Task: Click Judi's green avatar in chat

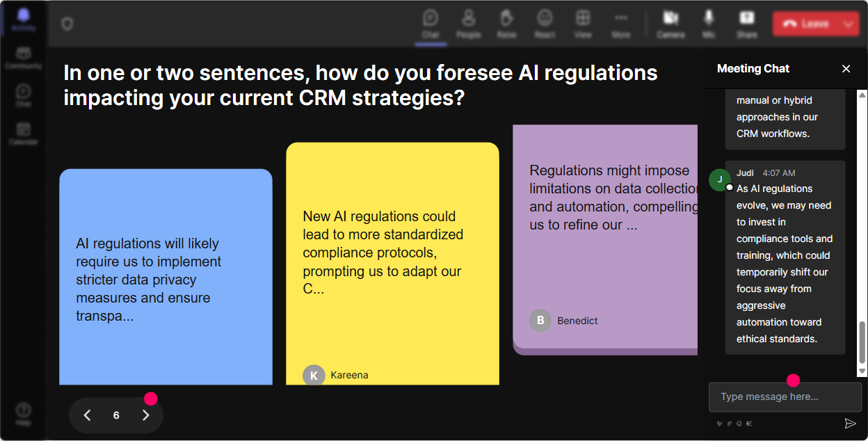Action: click(x=720, y=179)
